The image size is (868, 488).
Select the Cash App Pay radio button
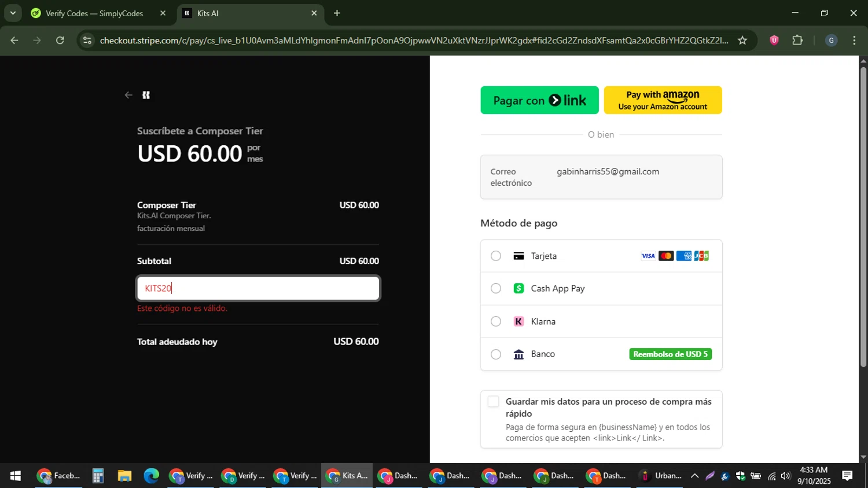(496, 288)
